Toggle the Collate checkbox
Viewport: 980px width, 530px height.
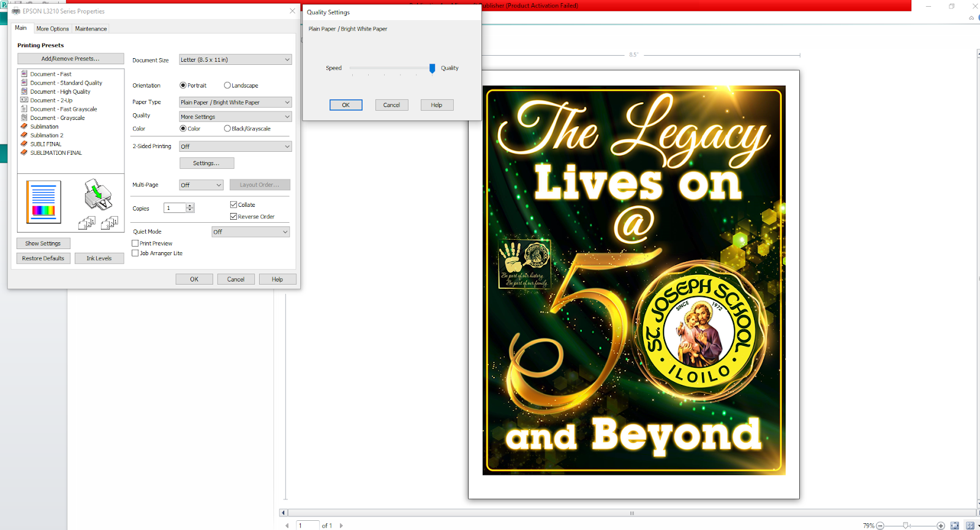click(233, 204)
